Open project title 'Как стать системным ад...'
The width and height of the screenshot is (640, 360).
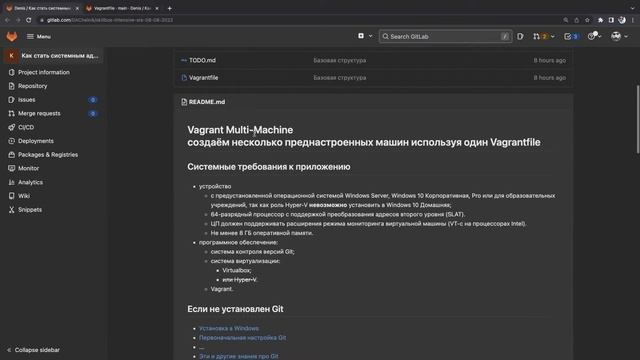[60, 56]
